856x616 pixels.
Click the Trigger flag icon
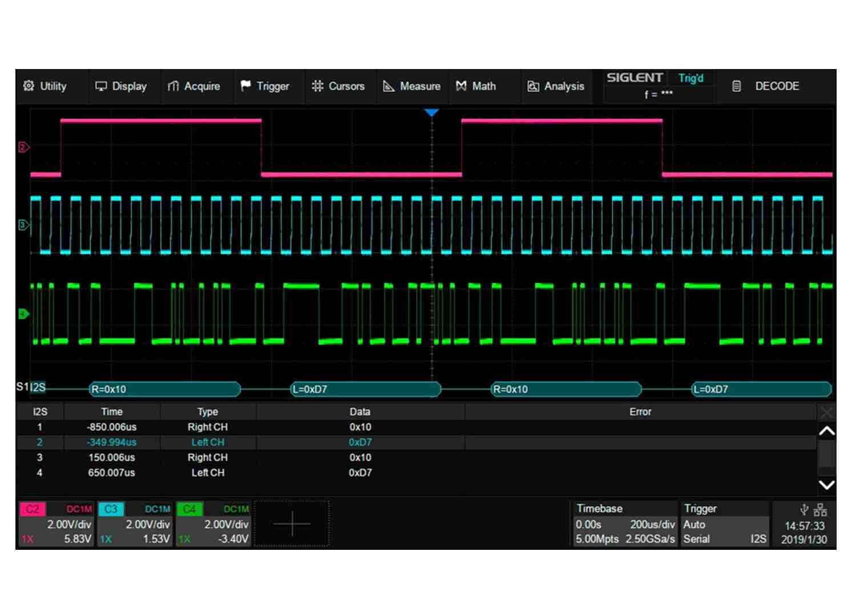[x=245, y=86]
